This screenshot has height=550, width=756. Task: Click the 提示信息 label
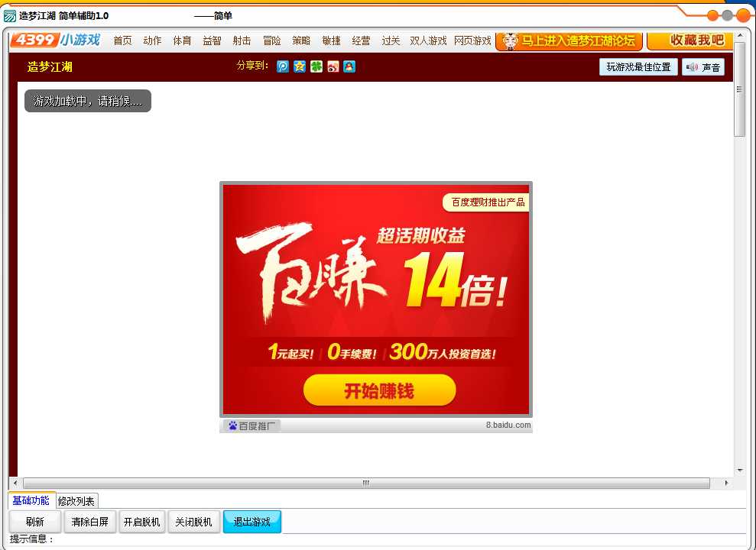point(31,539)
